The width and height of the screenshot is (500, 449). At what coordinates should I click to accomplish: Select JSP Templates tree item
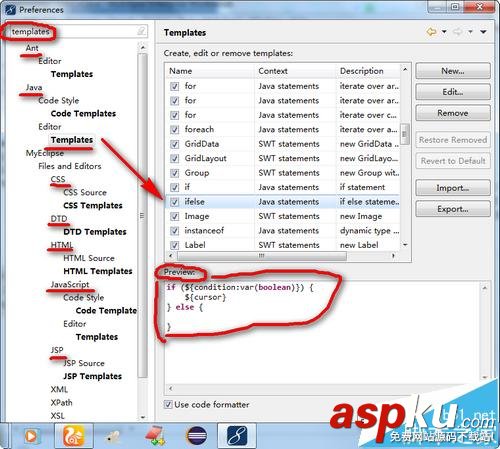92,376
